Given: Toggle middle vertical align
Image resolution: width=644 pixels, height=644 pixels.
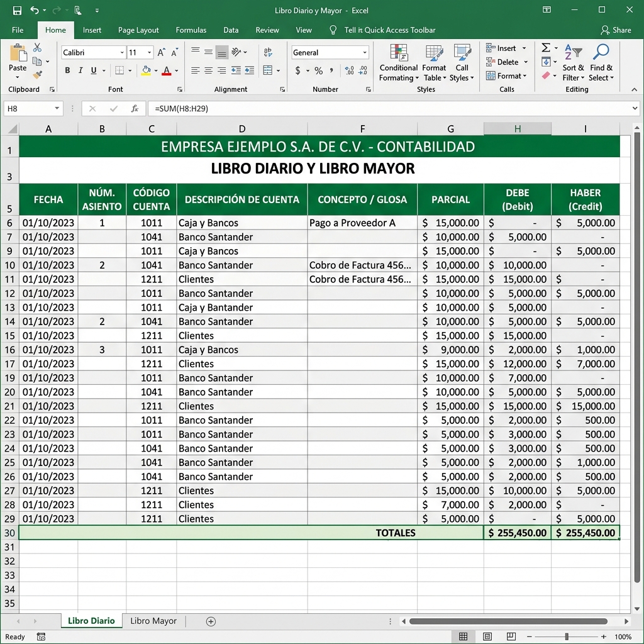Looking at the screenshot, I should coord(209,52).
